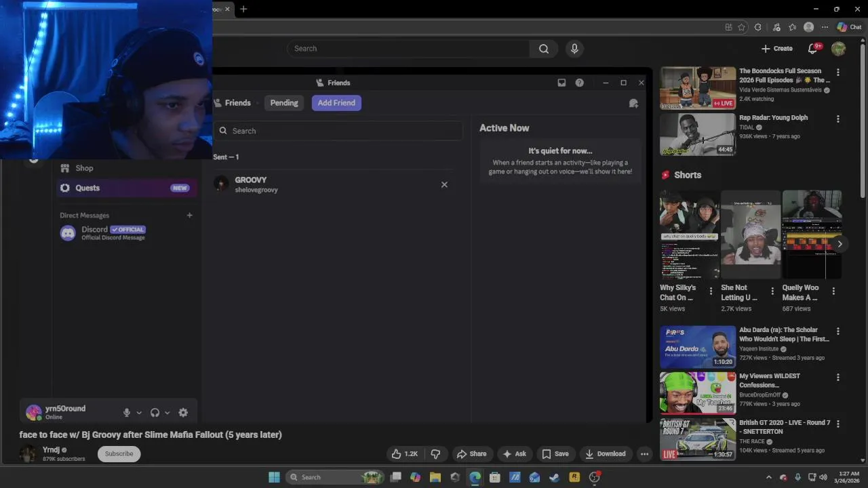Focus the Discord friends search field
This screenshot has height=488, width=868.
[x=338, y=131]
